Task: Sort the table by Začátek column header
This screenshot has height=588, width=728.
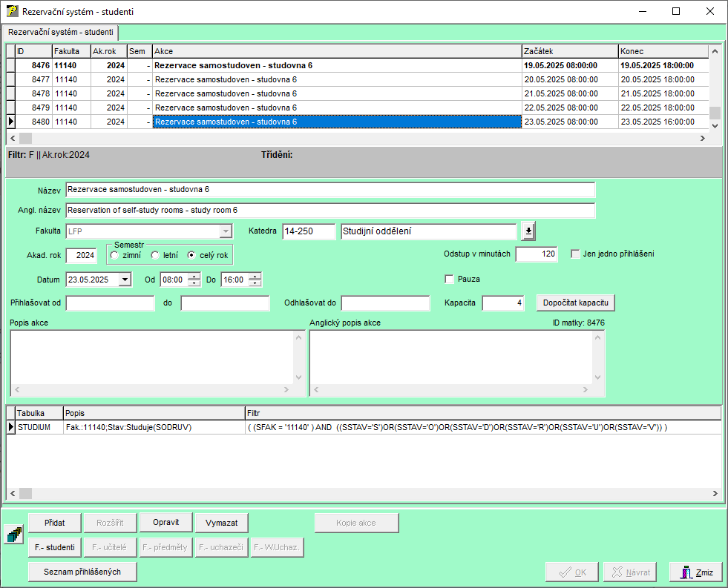Action: (569, 51)
